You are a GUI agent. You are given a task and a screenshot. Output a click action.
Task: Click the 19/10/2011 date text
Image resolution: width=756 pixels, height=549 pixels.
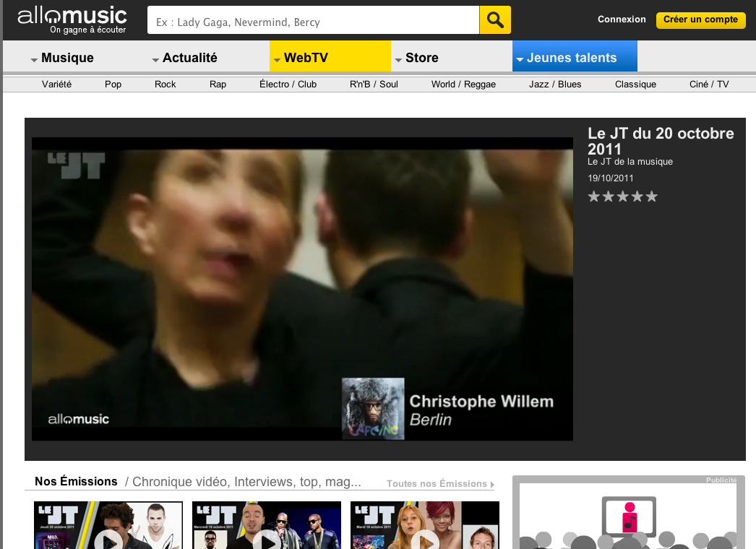pyautogui.click(x=611, y=178)
